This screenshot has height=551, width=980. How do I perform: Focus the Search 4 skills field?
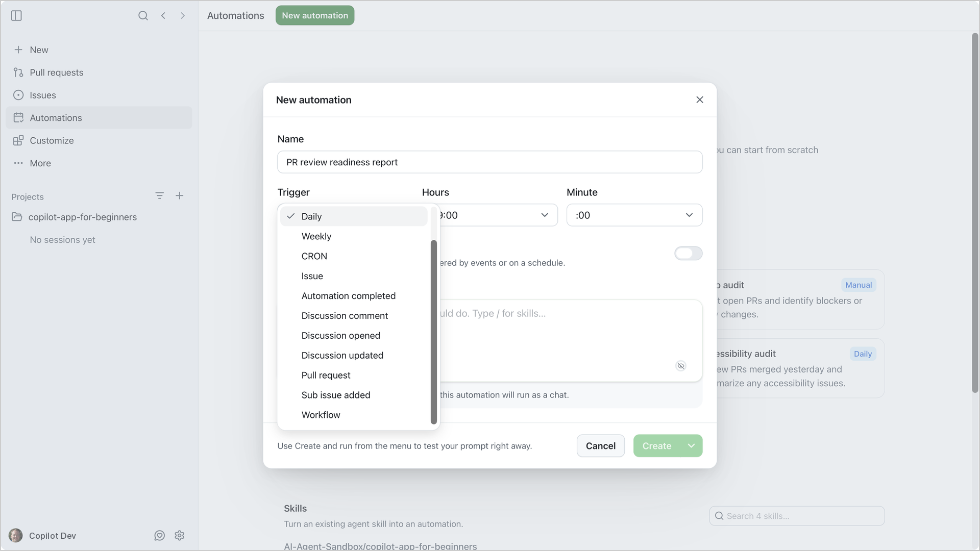[797, 516]
